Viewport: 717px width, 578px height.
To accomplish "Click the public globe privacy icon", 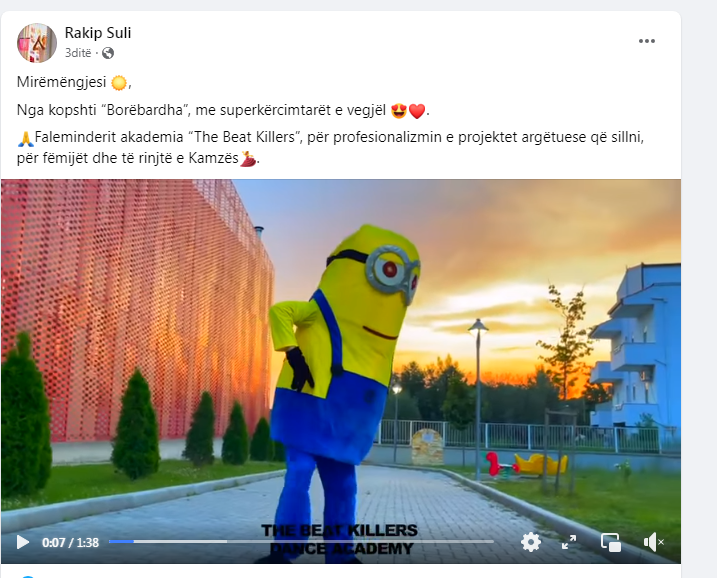I will (108, 53).
